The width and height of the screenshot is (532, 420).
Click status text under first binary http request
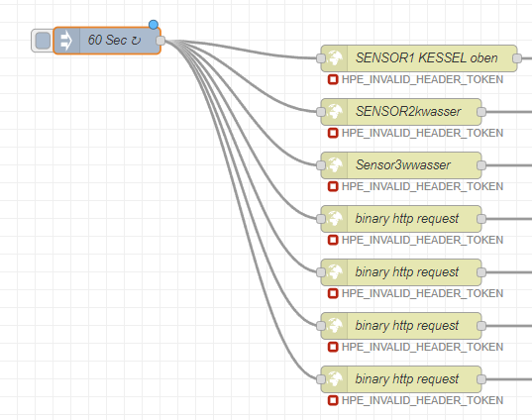point(422,240)
